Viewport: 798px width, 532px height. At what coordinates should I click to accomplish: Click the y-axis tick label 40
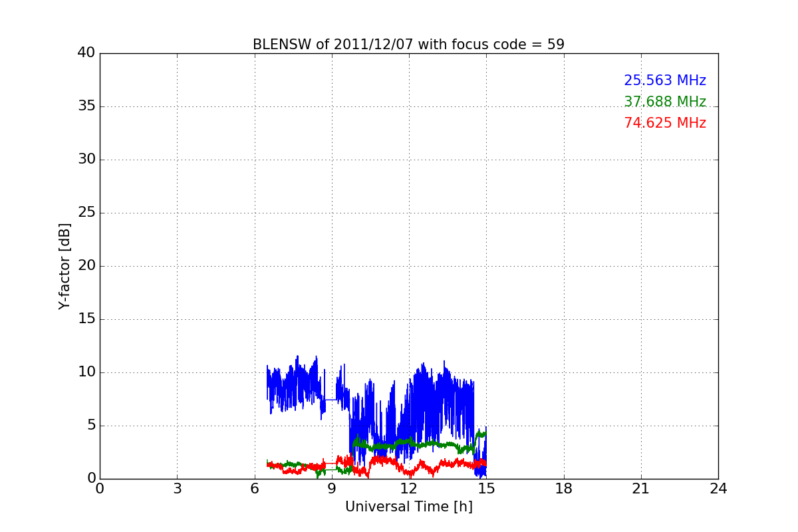click(x=86, y=53)
